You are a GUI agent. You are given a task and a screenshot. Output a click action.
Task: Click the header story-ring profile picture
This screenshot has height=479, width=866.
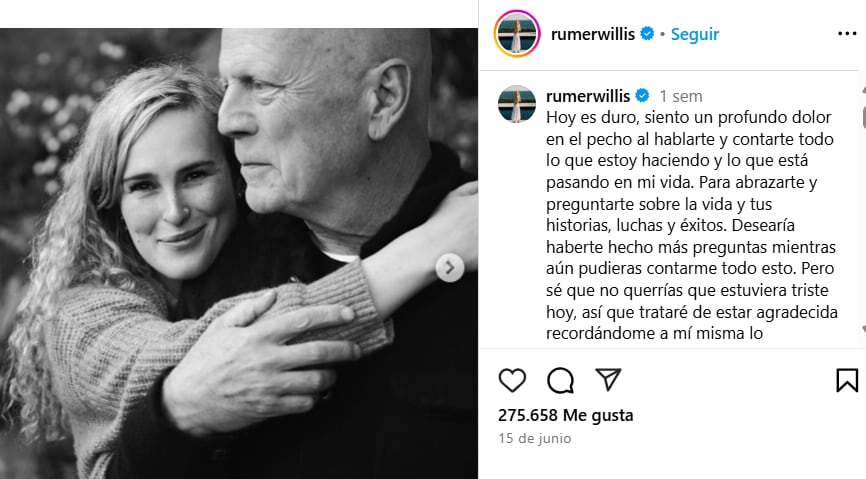click(516, 34)
